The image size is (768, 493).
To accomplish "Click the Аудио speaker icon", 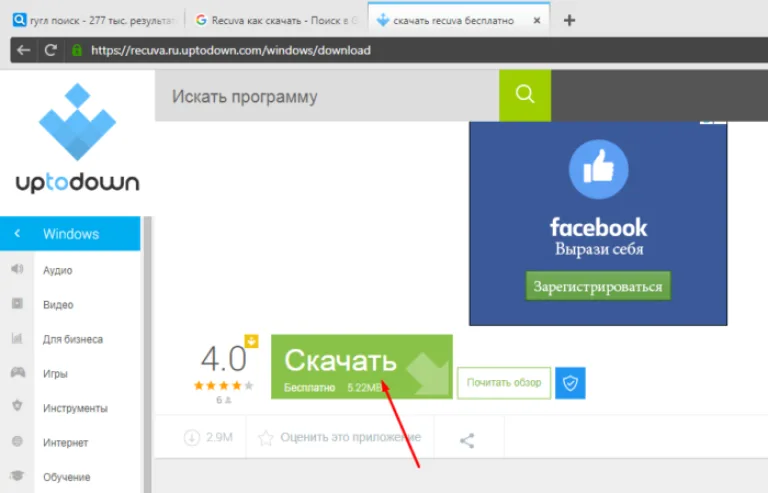I will (x=17, y=269).
